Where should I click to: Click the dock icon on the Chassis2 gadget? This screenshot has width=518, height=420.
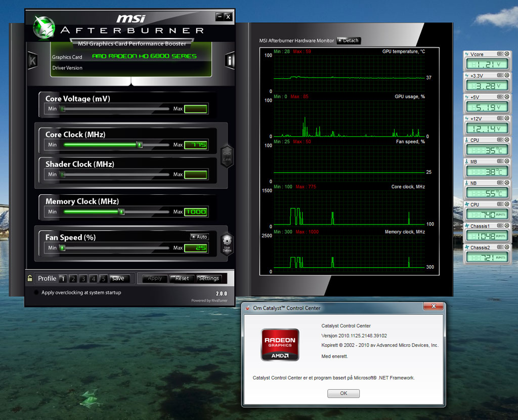(500, 247)
